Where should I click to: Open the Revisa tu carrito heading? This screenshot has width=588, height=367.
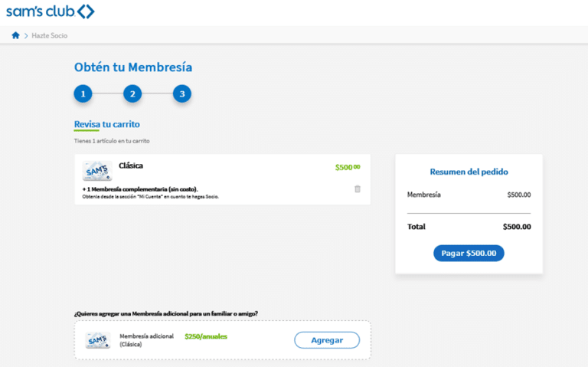coord(107,124)
